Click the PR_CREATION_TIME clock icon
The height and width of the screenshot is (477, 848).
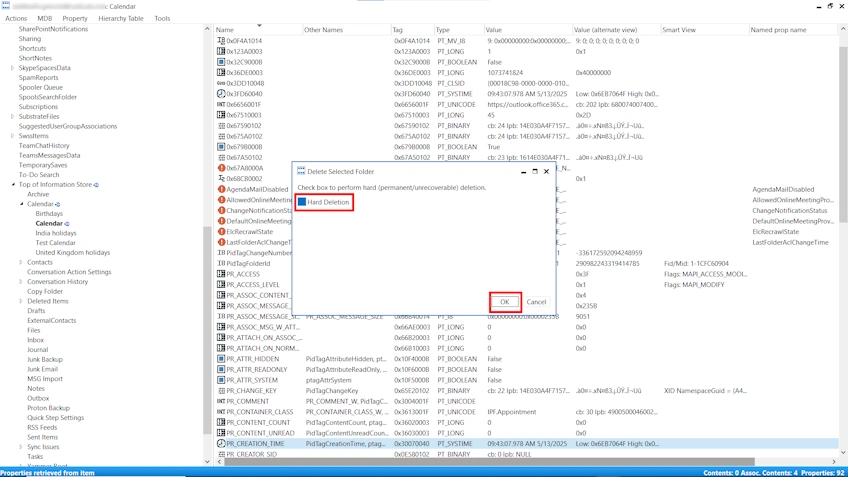221,443
